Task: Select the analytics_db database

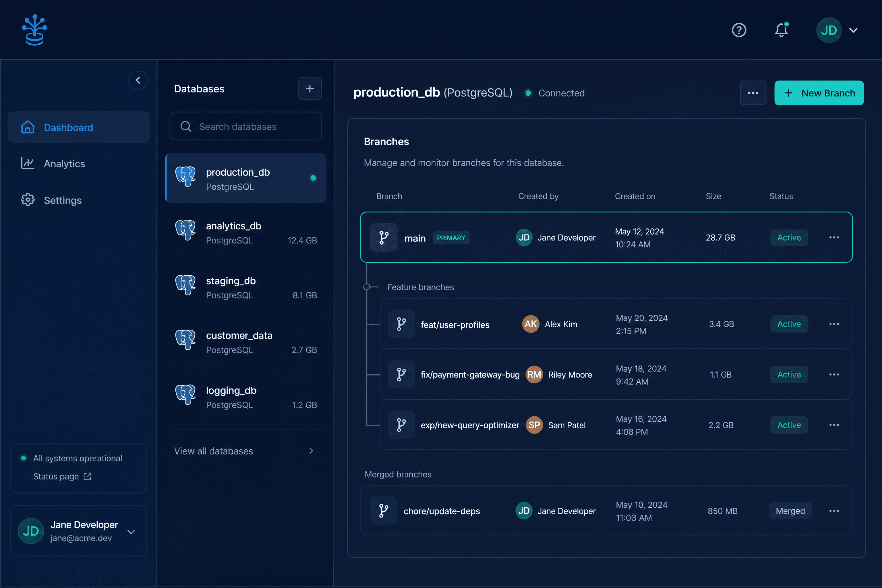Action: (x=246, y=233)
